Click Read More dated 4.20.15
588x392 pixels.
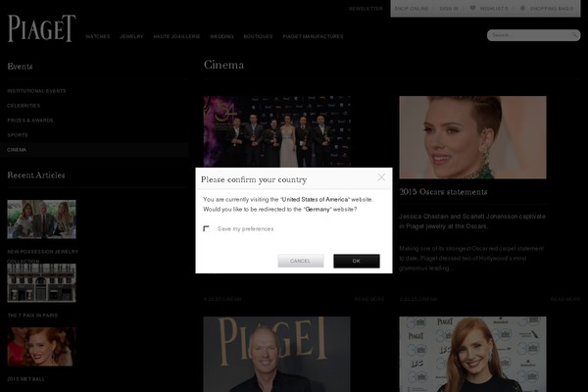click(369, 299)
